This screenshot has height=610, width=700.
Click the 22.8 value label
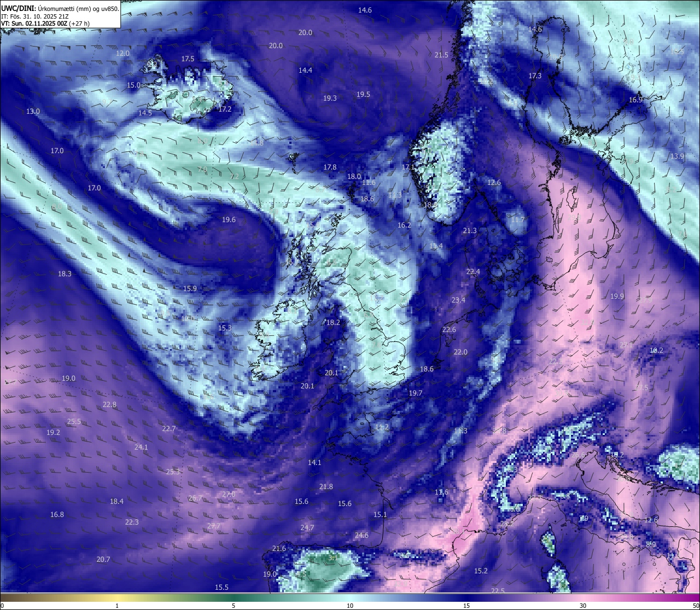tap(109, 405)
